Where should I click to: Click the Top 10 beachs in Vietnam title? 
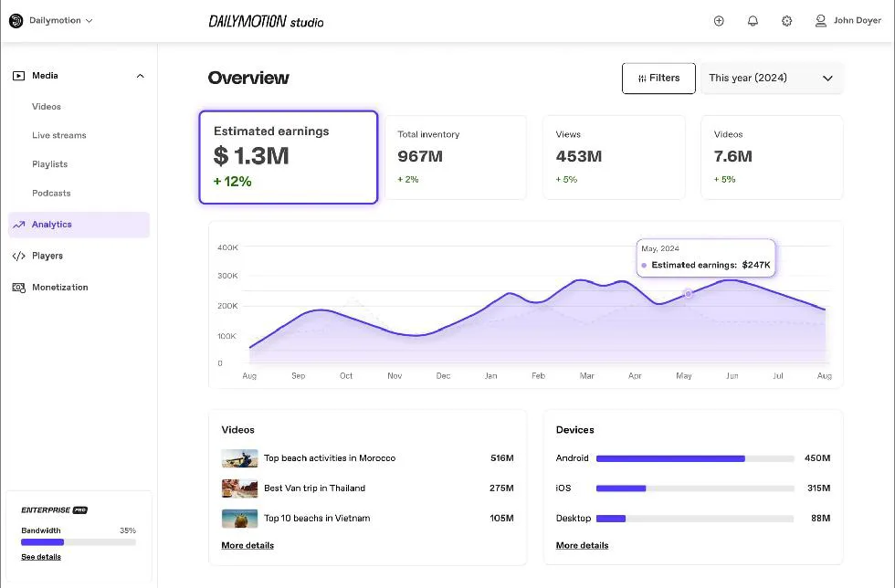(x=318, y=519)
